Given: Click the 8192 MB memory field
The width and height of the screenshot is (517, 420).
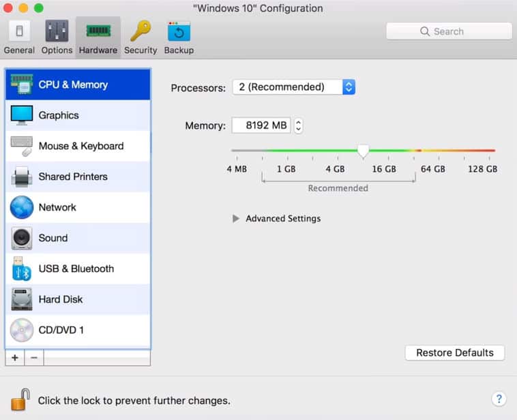Looking at the screenshot, I should point(261,125).
